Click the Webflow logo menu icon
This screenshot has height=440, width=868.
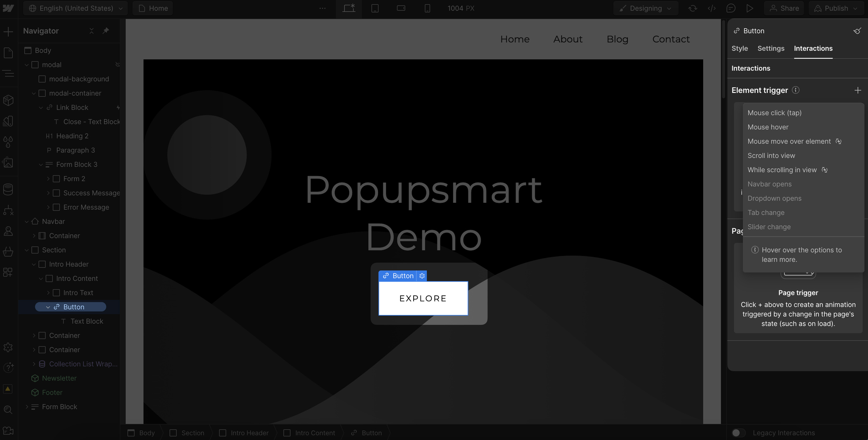tap(8, 8)
